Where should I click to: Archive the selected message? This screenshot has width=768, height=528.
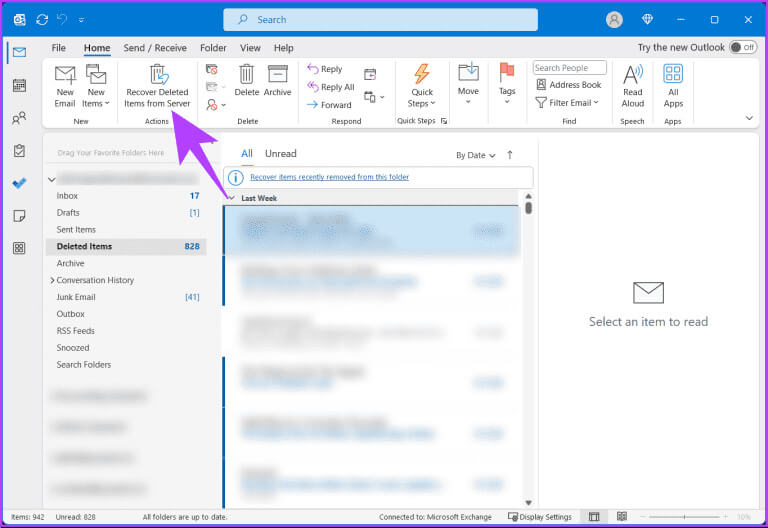click(277, 81)
